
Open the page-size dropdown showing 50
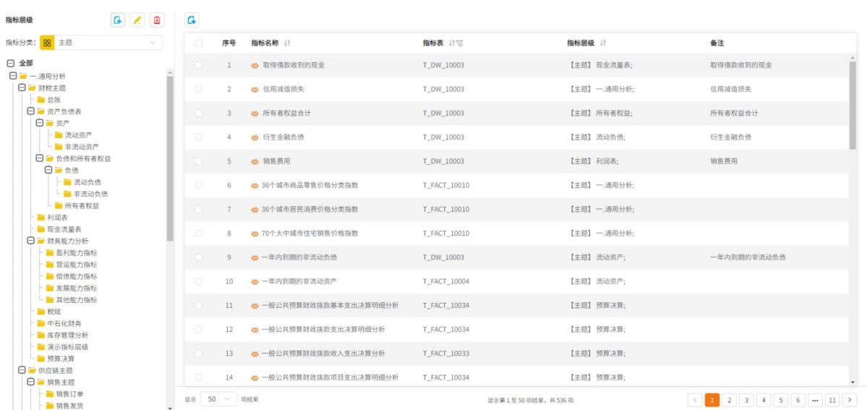pyautogui.click(x=218, y=399)
